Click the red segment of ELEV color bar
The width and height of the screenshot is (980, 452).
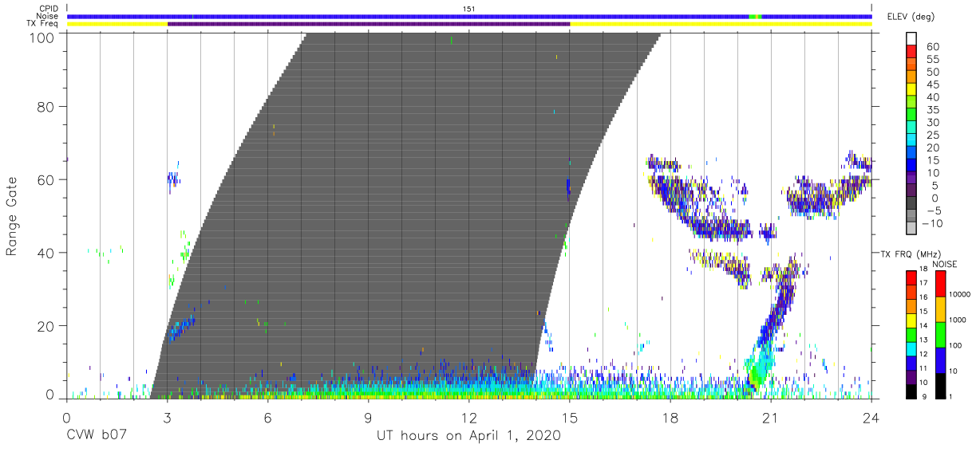click(x=911, y=51)
